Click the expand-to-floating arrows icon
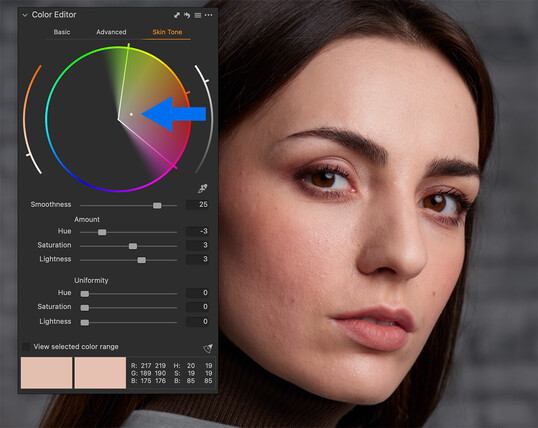Viewport: 538px width, 428px height. tap(177, 15)
